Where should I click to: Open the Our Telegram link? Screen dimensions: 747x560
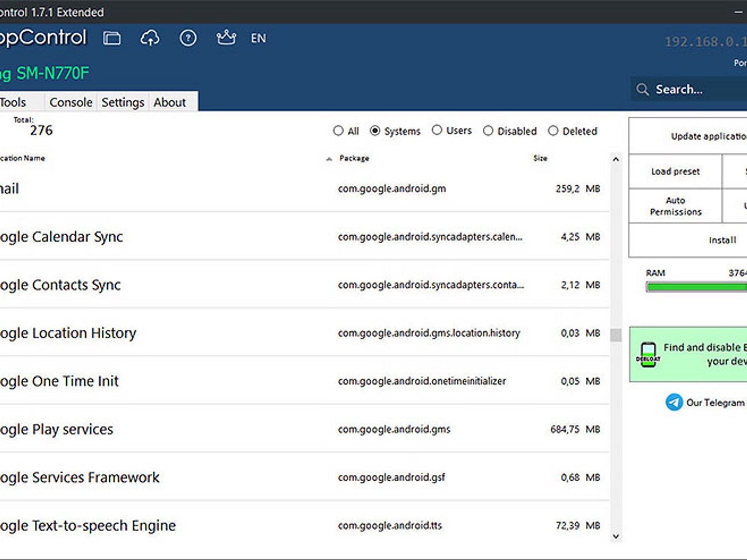coord(715,402)
